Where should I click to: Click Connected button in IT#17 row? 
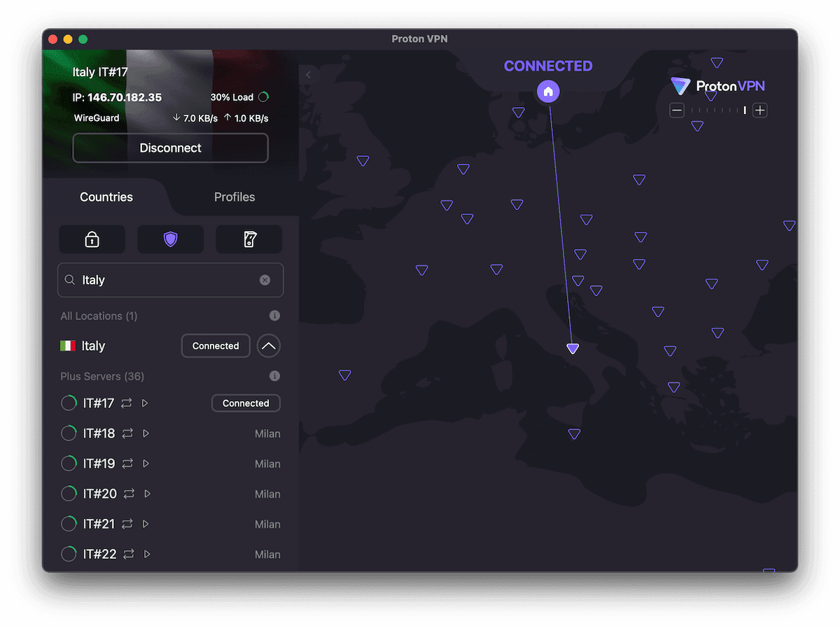[246, 403]
